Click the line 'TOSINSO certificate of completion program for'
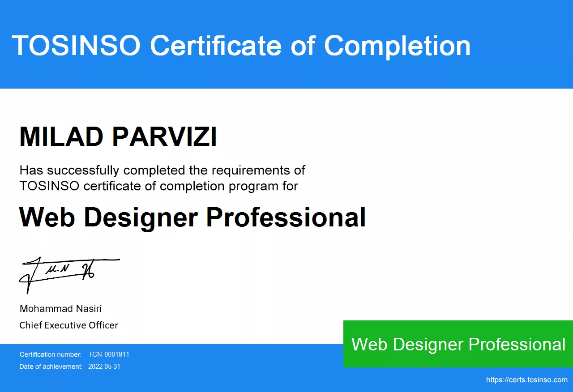Image resolution: width=573 pixels, height=392 pixels. coord(159,186)
